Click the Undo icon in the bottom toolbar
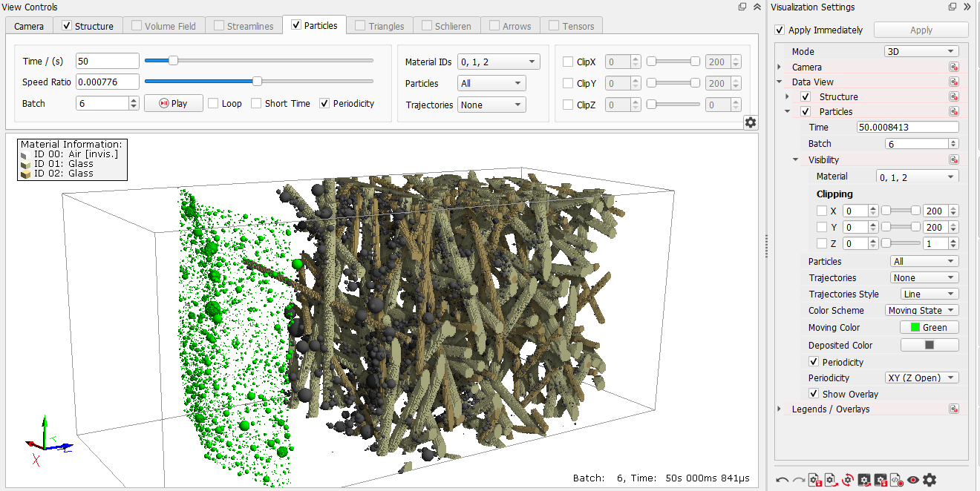The image size is (980, 491). pyautogui.click(x=782, y=480)
